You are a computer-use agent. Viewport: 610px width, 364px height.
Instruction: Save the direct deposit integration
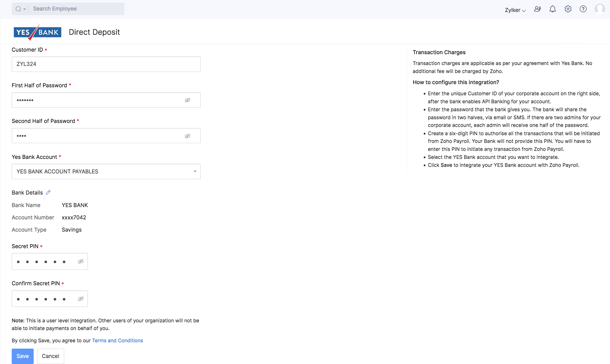[23, 356]
